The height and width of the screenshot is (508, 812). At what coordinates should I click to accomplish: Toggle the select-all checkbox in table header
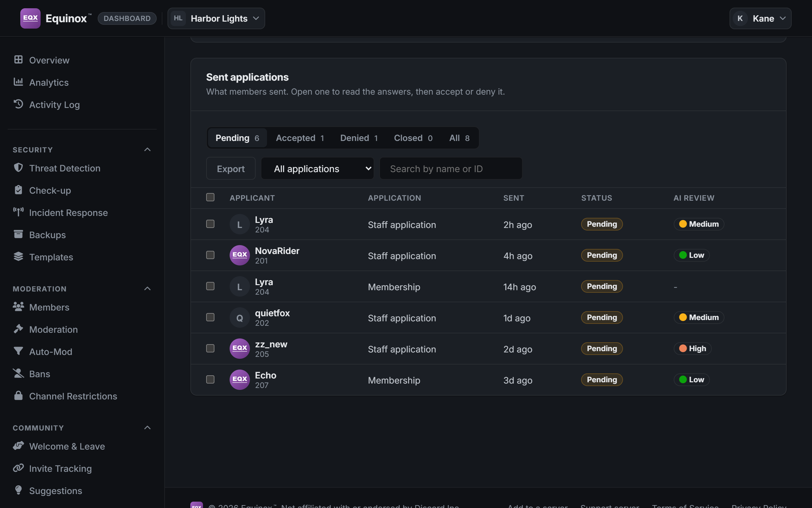click(x=210, y=197)
